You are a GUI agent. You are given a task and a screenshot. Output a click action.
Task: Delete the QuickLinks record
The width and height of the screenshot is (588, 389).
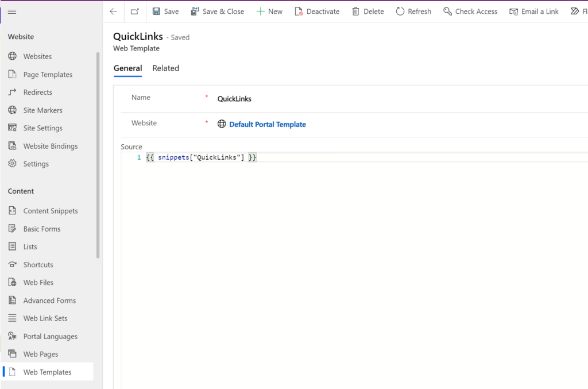pyautogui.click(x=368, y=11)
